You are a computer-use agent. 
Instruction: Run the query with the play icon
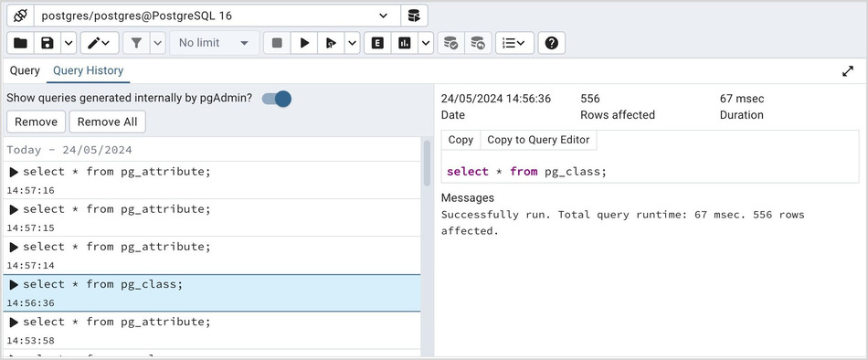(304, 43)
